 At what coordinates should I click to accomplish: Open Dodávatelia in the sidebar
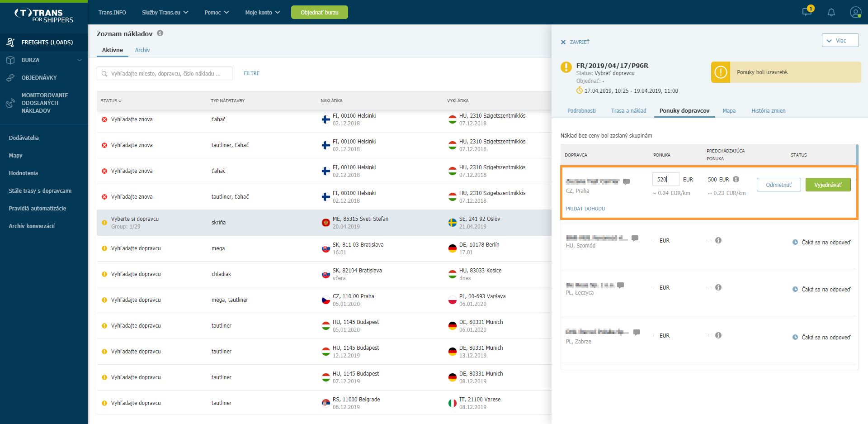[x=24, y=138]
